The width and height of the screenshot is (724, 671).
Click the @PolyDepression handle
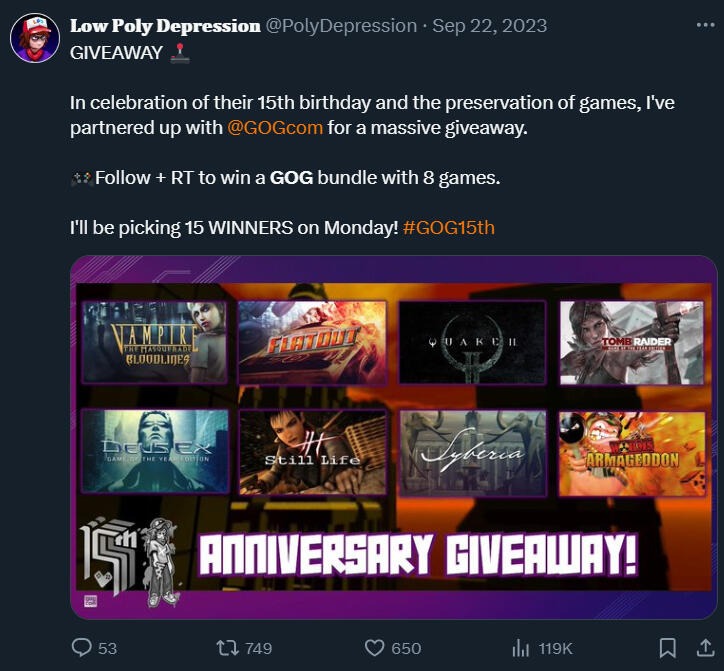tap(341, 26)
